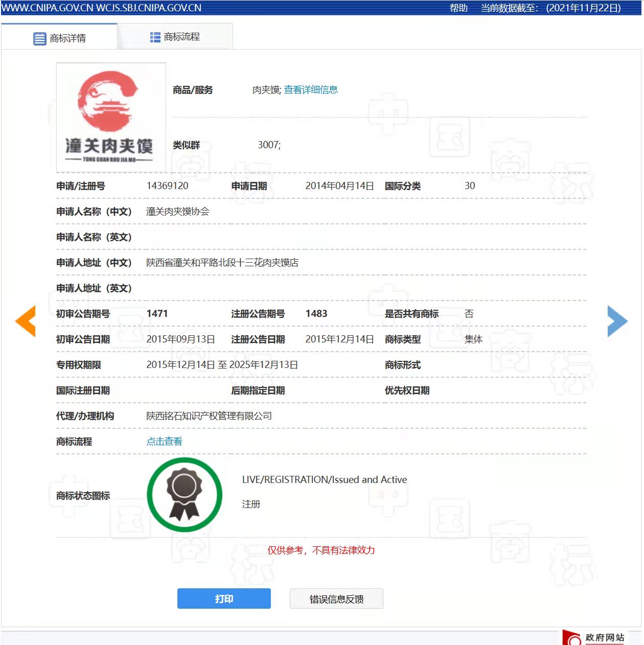Click agency 陕西铭石知识产权管理有限公司
This screenshot has width=644, height=645.
tap(209, 416)
